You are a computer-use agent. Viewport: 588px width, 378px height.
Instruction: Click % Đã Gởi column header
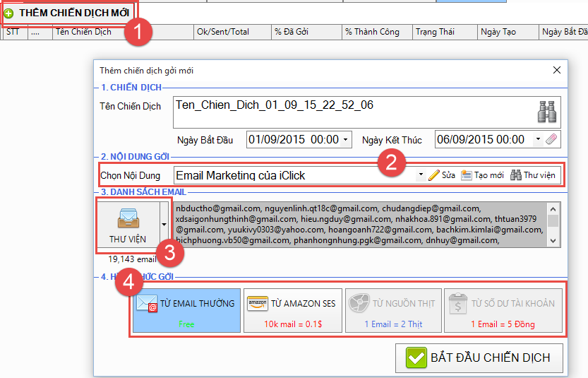306,33
